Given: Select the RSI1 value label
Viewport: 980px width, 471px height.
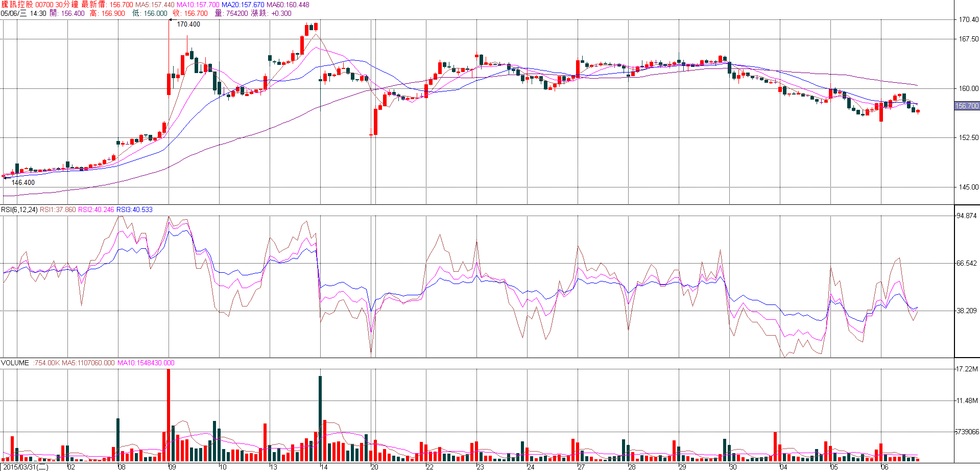Looking at the screenshot, I should click(x=58, y=209).
